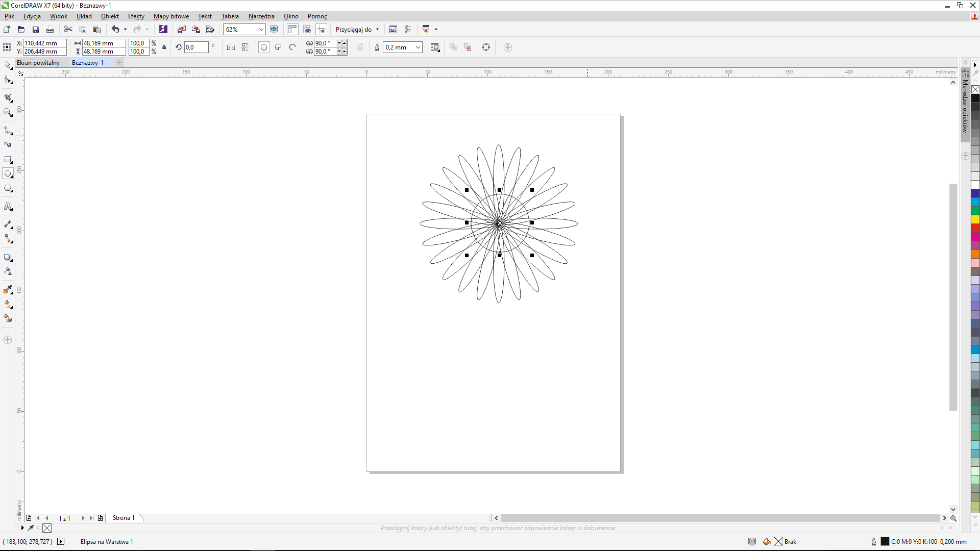Image resolution: width=980 pixels, height=551 pixels.
Task: Click the Convert to curves icon
Action: tap(486, 47)
